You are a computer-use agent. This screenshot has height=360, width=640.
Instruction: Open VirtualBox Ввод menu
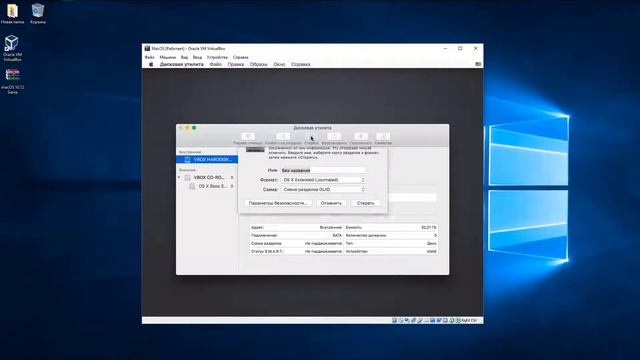coord(198,57)
